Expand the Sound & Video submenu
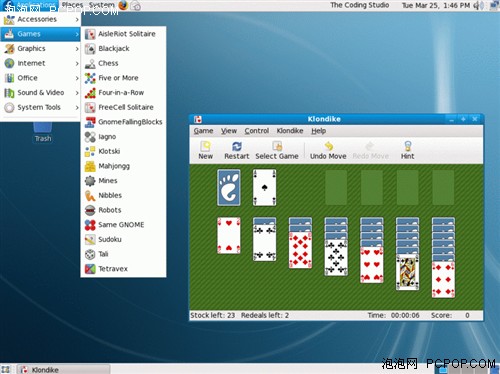 (40, 93)
